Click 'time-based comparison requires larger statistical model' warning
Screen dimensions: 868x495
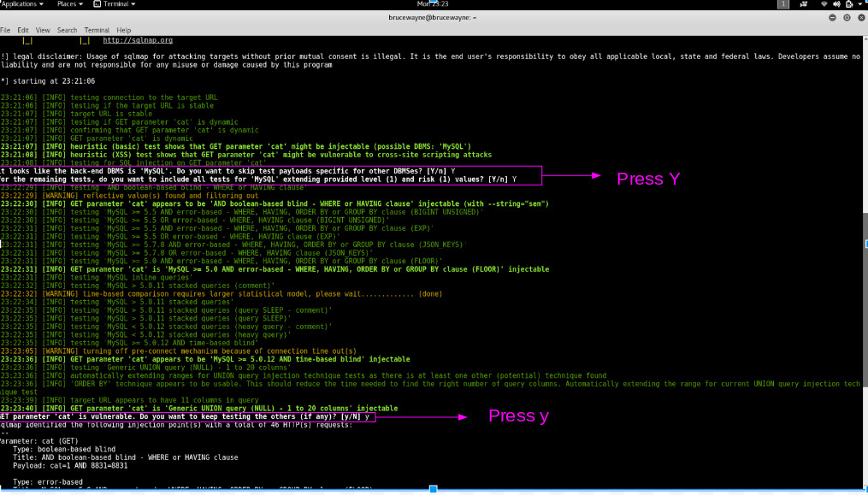point(221,294)
